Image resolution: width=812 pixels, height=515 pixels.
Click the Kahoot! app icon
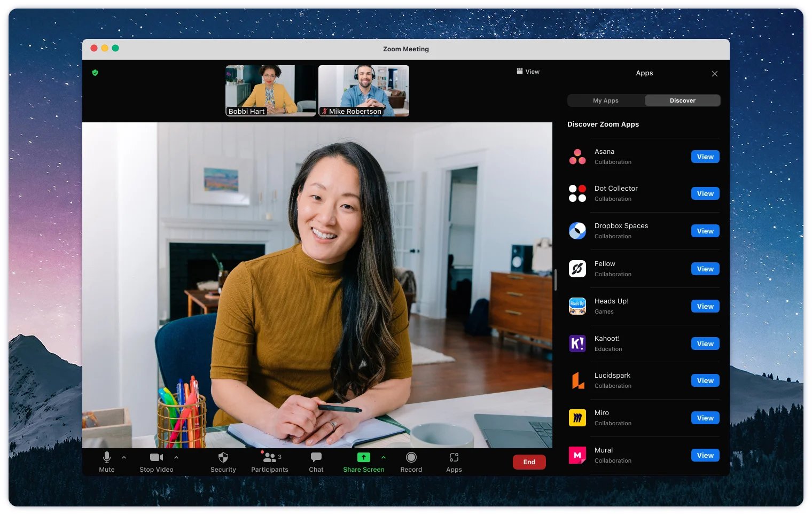(577, 344)
